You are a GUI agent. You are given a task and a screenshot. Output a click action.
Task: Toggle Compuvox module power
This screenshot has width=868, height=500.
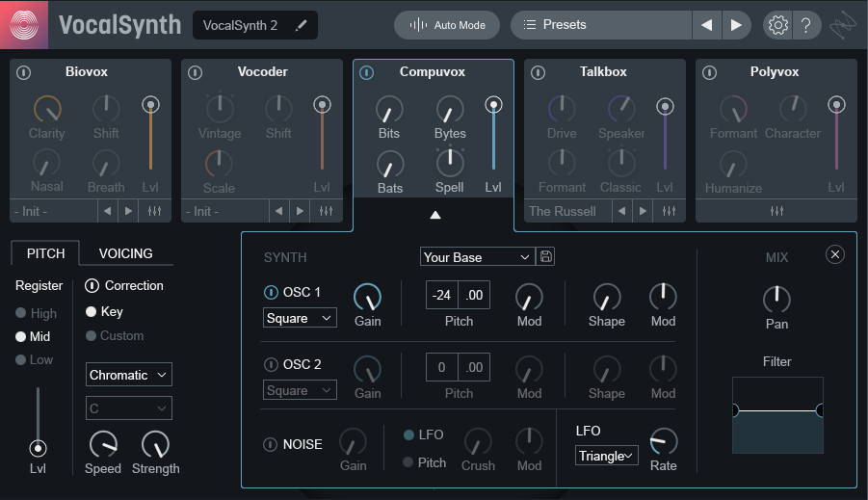366,72
